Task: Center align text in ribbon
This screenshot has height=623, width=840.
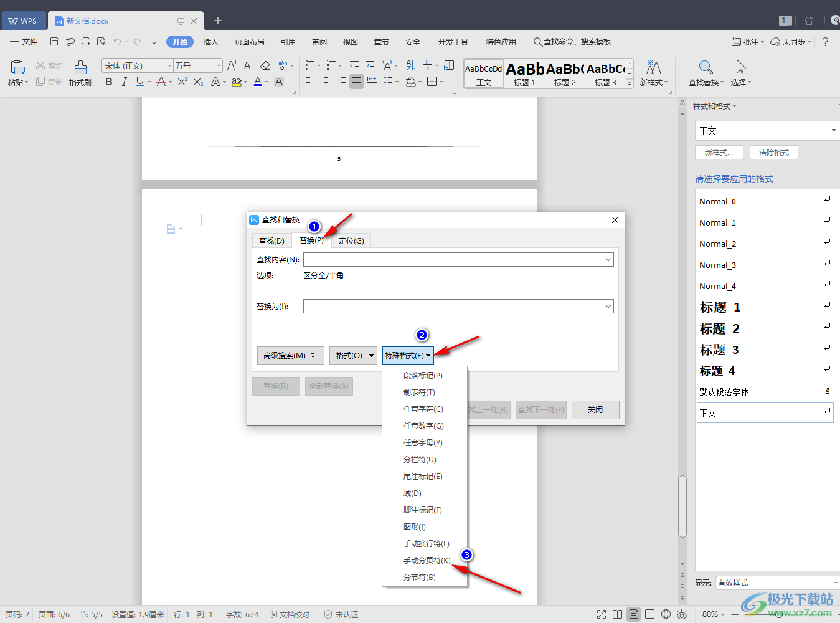Action: point(326,82)
